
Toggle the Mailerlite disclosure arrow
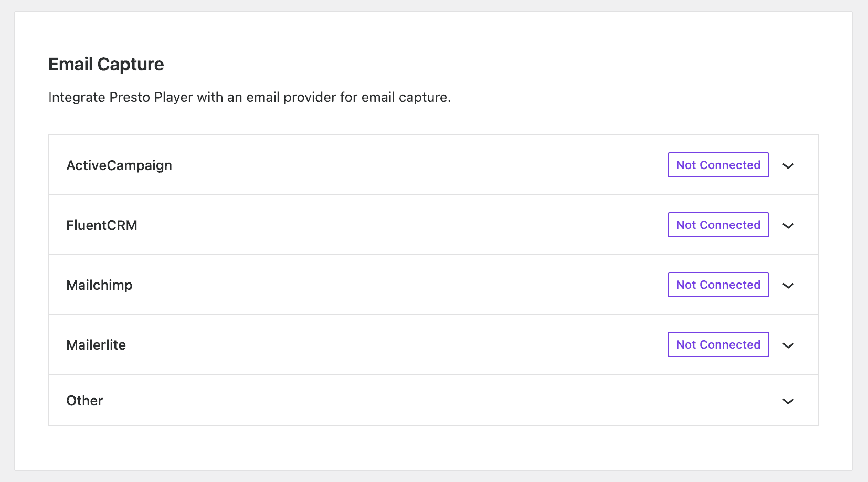788,345
